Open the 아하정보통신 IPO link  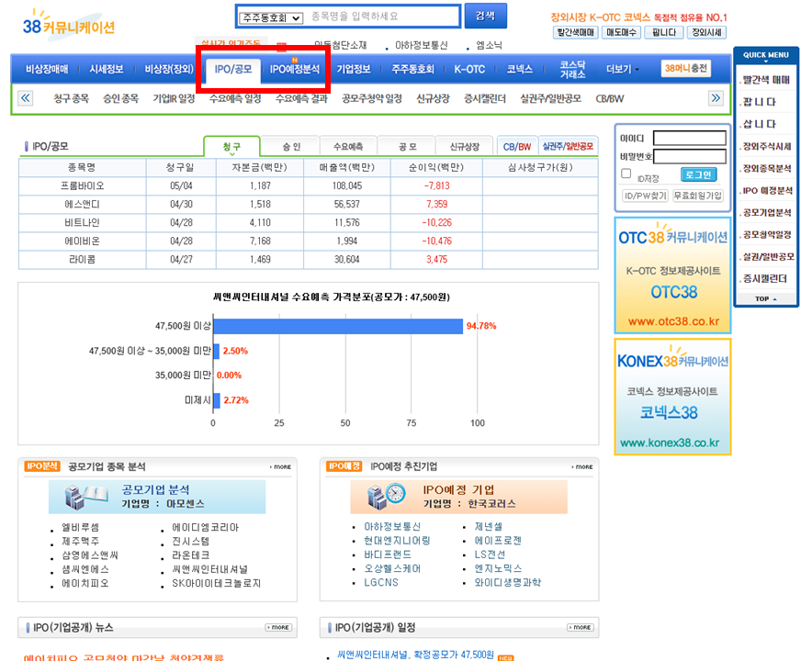(392, 526)
